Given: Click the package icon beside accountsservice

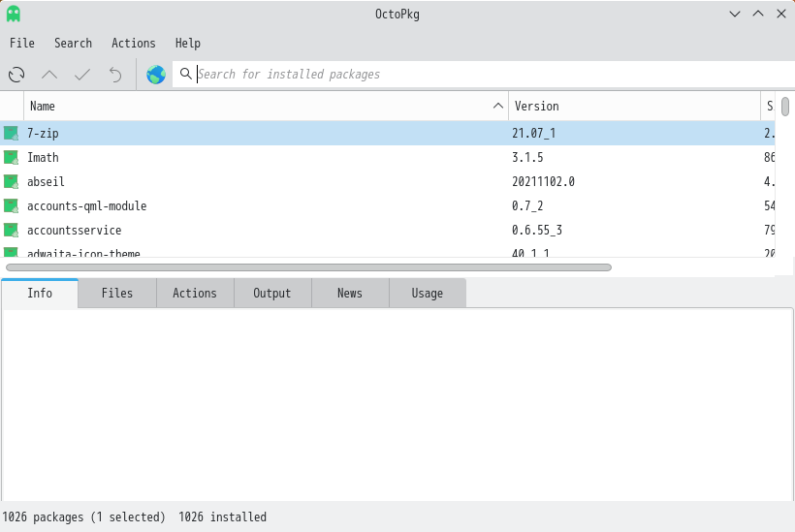Looking at the screenshot, I should tap(12, 230).
